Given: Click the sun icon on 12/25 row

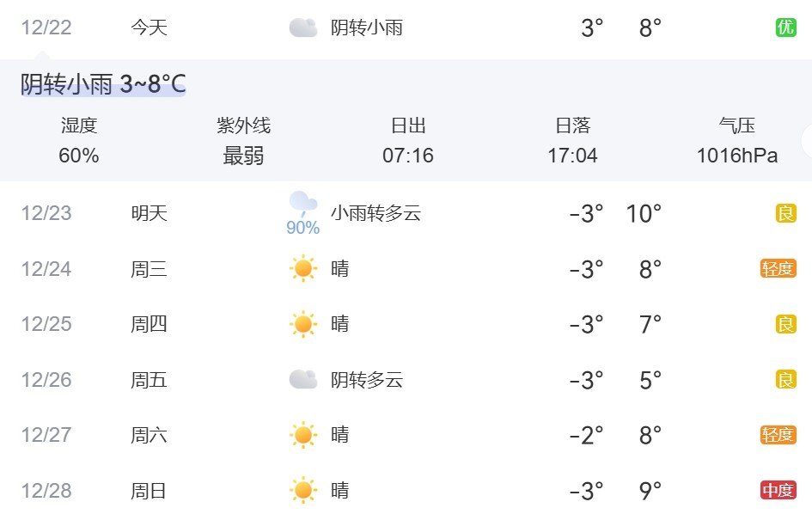Looking at the screenshot, I should click(x=302, y=324).
